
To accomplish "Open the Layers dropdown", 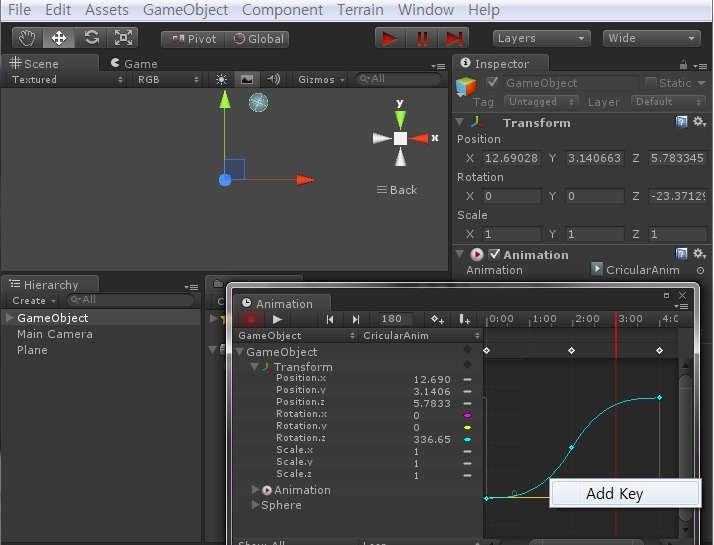I will coord(541,39).
